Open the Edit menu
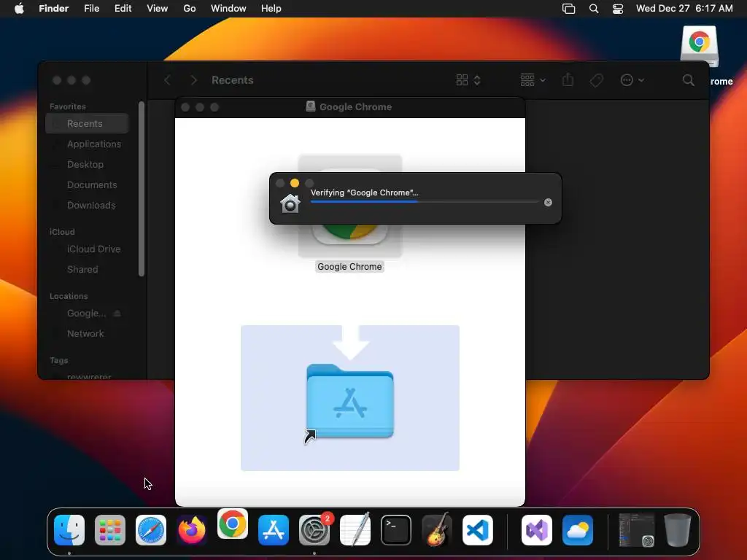The height and width of the screenshot is (560, 747). [x=123, y=9]
